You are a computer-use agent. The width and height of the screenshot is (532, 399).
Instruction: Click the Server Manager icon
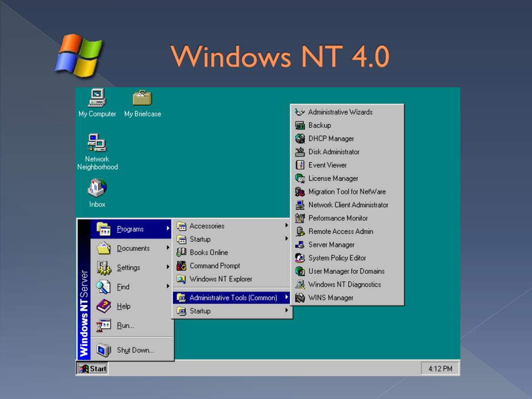300,244
